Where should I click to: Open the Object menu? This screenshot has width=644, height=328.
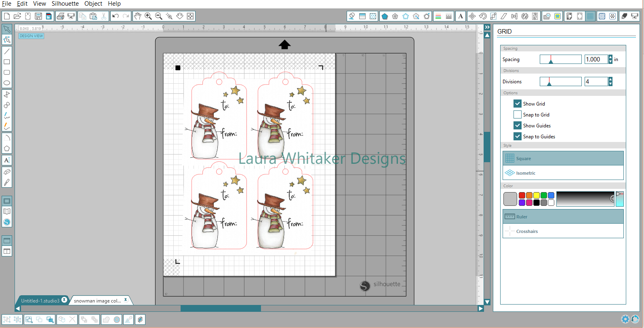coord(93,4)
